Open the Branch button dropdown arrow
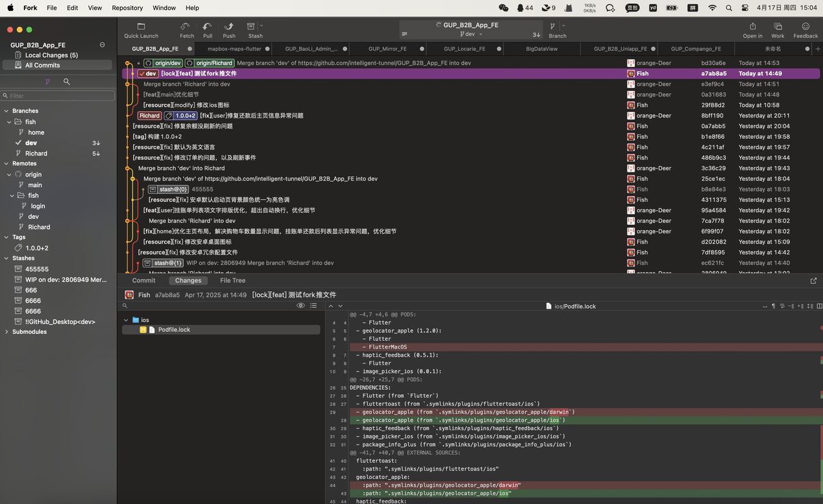The image size is (823, 504). click(x=563, y=26)
